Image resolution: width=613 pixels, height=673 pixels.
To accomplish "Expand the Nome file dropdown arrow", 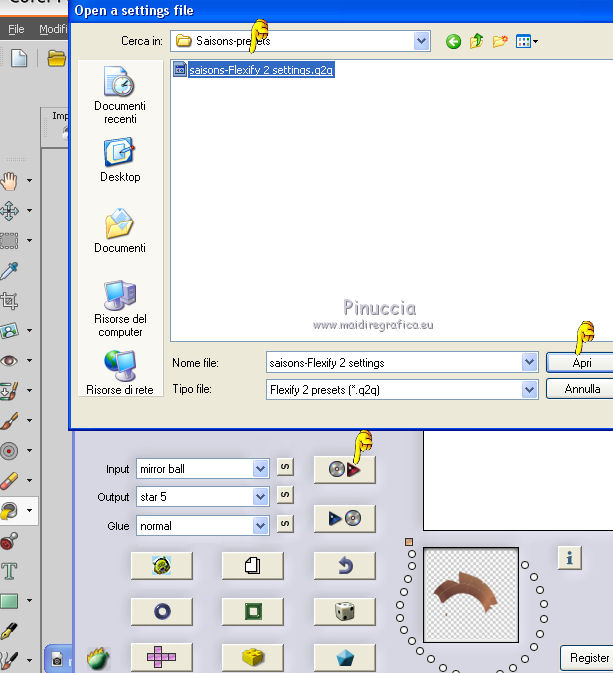I will (x=530, y=363).
